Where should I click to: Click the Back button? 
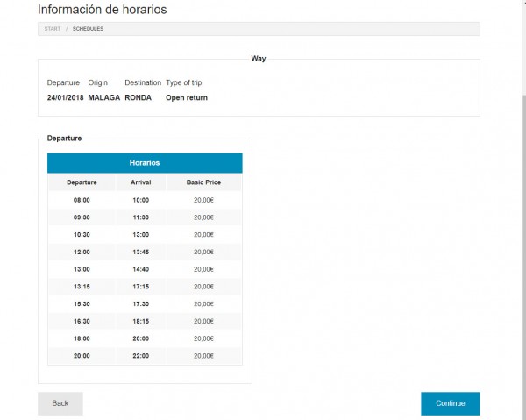60,403
